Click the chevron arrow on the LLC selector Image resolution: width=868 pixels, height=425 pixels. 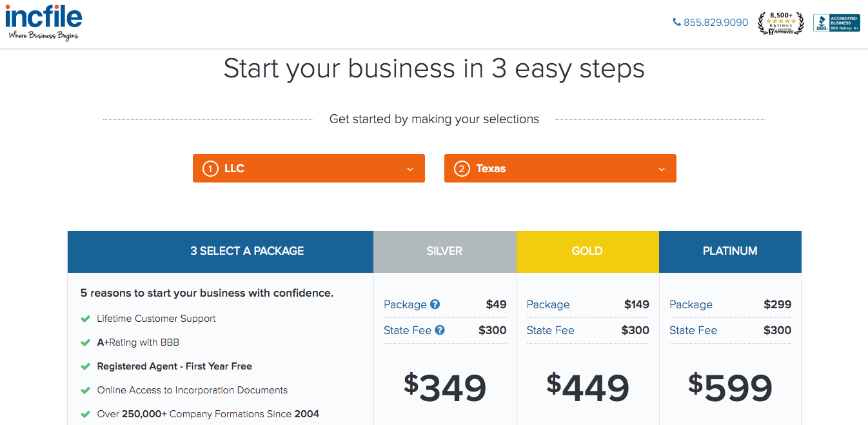click(x=410, y=169)
